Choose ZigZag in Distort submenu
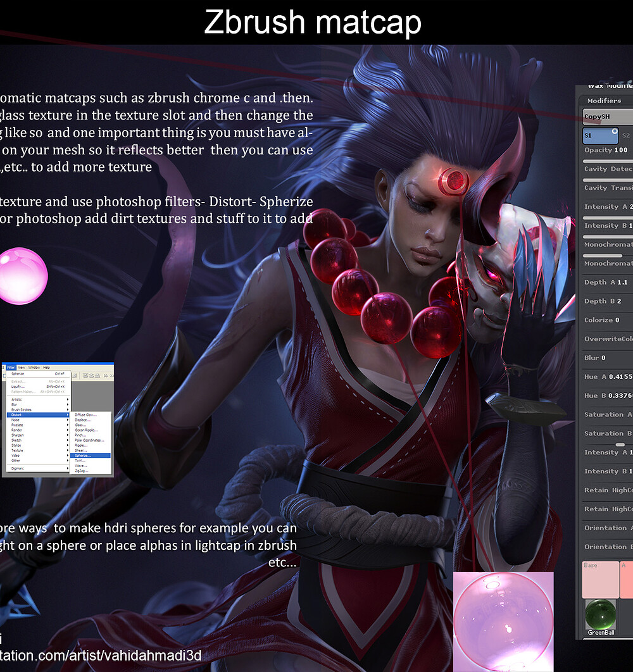This screenshot has width=633, height=672. (x=92, y=471)
